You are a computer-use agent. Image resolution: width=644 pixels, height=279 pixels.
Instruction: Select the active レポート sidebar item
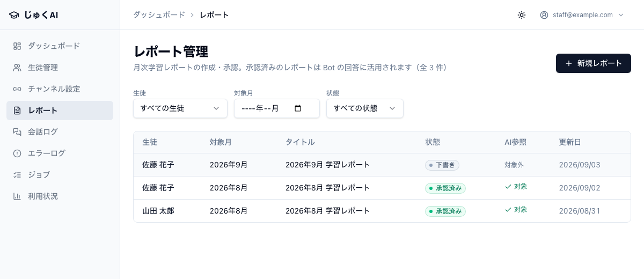pos(60,111)
